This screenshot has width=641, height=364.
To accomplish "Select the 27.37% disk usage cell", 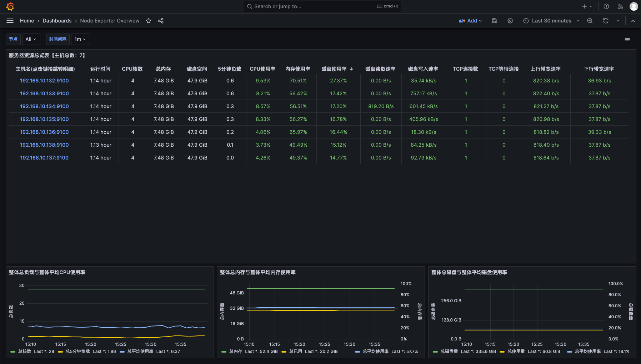I will pyautogui.click(x=339, y=81).
